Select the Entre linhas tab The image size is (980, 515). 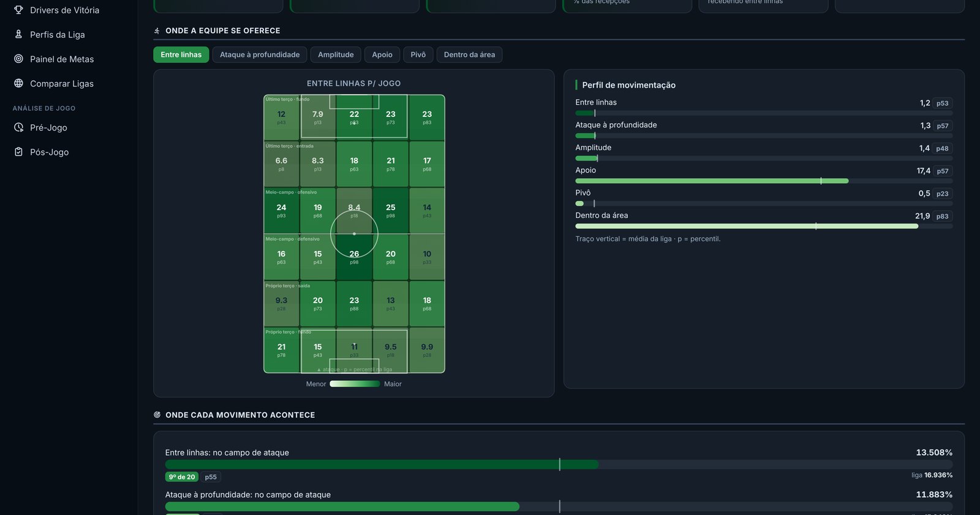coord(181,55)
